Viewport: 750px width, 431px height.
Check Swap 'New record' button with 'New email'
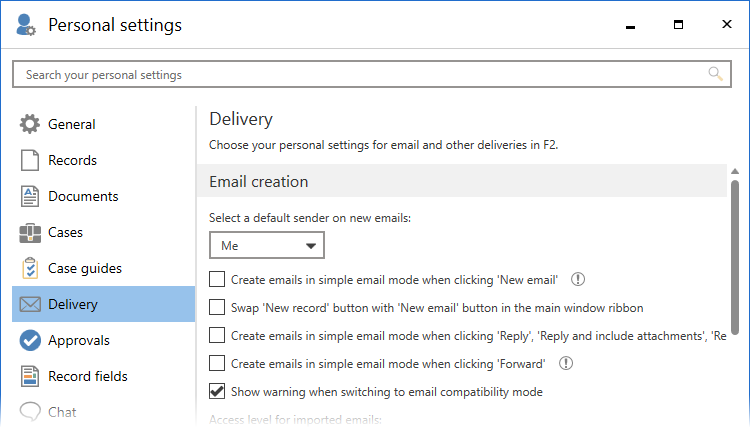217,308
